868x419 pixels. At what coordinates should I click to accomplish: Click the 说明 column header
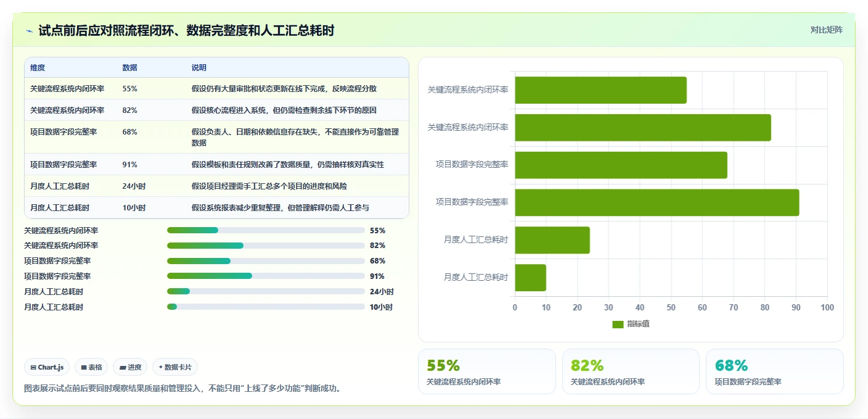(x=199, y=68)
